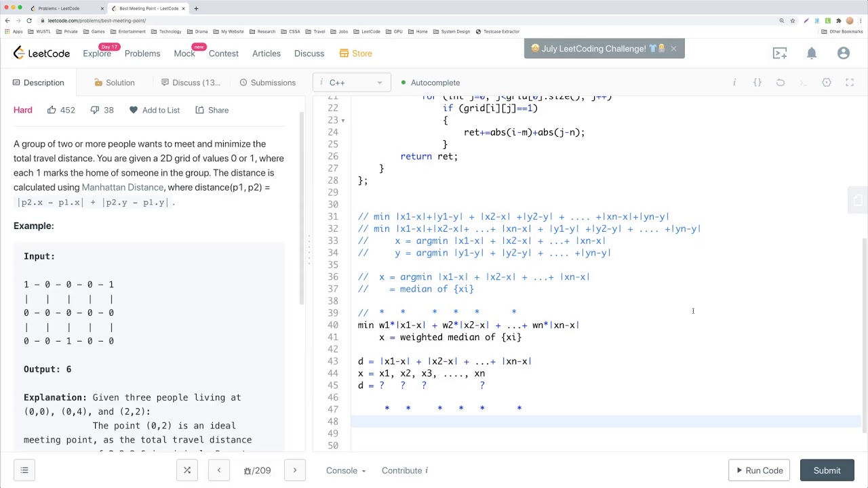Click reset code to default icon
This screenshot has height=488, width=868.
pyautogui.click(x=781, y=83)
